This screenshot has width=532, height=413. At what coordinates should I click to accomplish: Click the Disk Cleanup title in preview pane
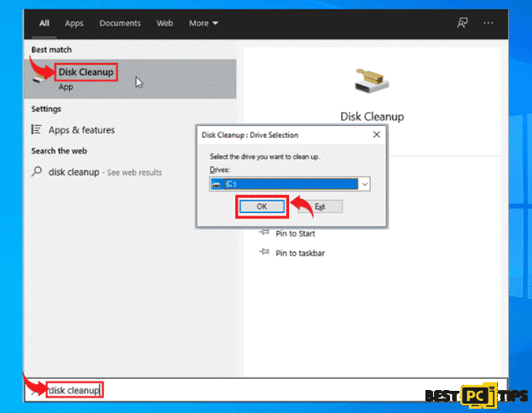click(x=372, y=117)
